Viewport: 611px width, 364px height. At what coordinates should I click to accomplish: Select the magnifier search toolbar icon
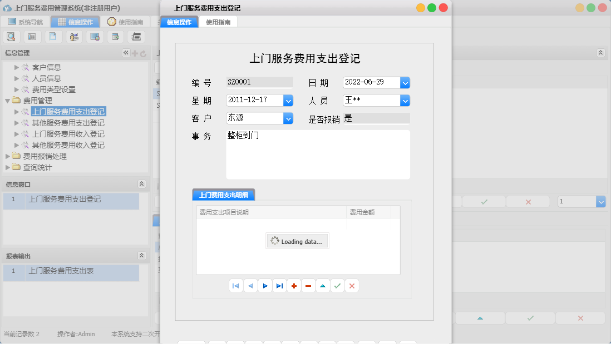click(x=11, y=36)
